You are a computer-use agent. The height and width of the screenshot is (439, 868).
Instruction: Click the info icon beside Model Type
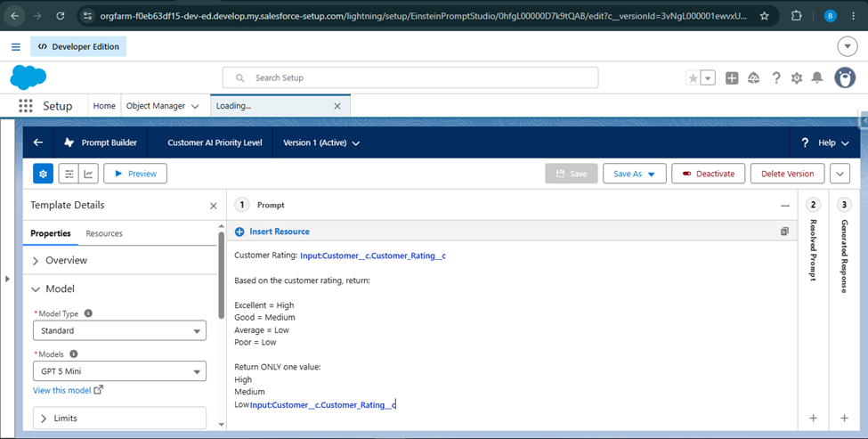(88, 313)
